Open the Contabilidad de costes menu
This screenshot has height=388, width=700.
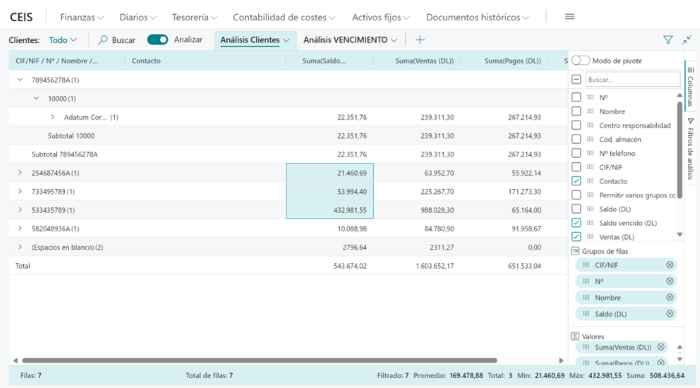283,17
